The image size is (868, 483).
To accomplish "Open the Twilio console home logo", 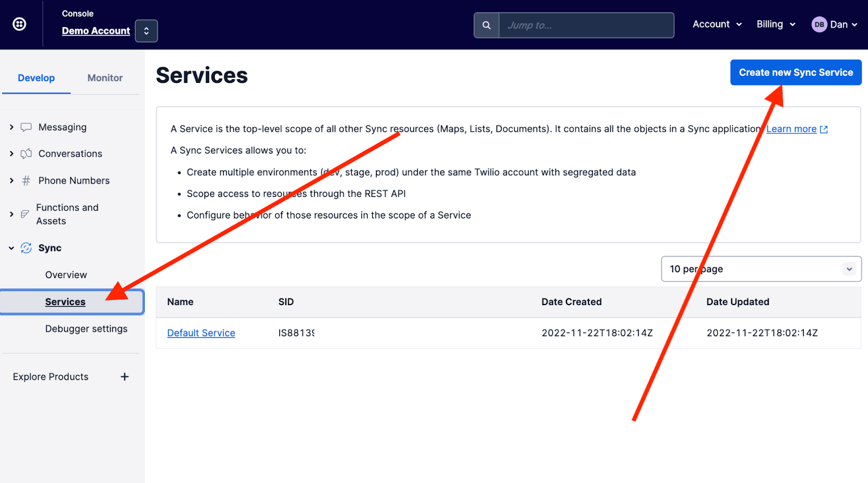I will click(20, 24).
